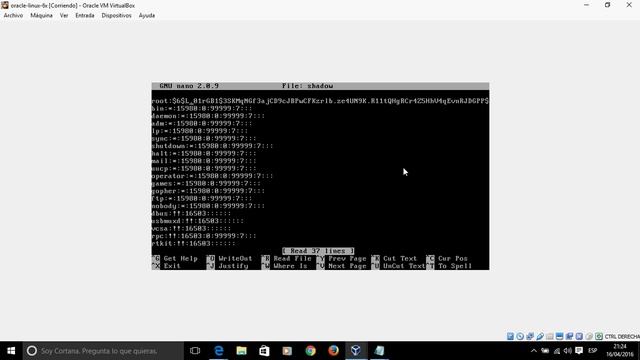Click the 'Cur Pos' nano shortcut label
Screen dimensions: 640x360
click(453, 258)
